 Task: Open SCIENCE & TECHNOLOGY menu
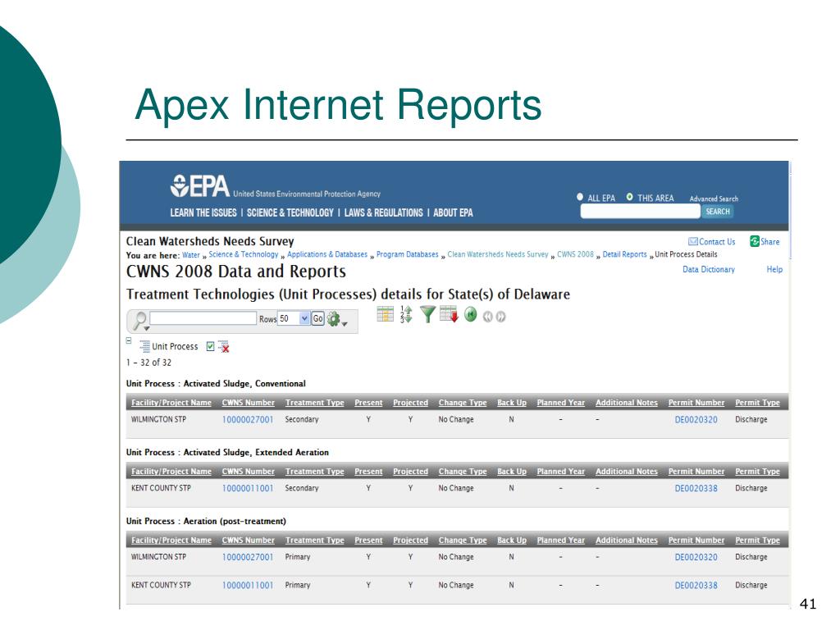click(x=290, y=212)
